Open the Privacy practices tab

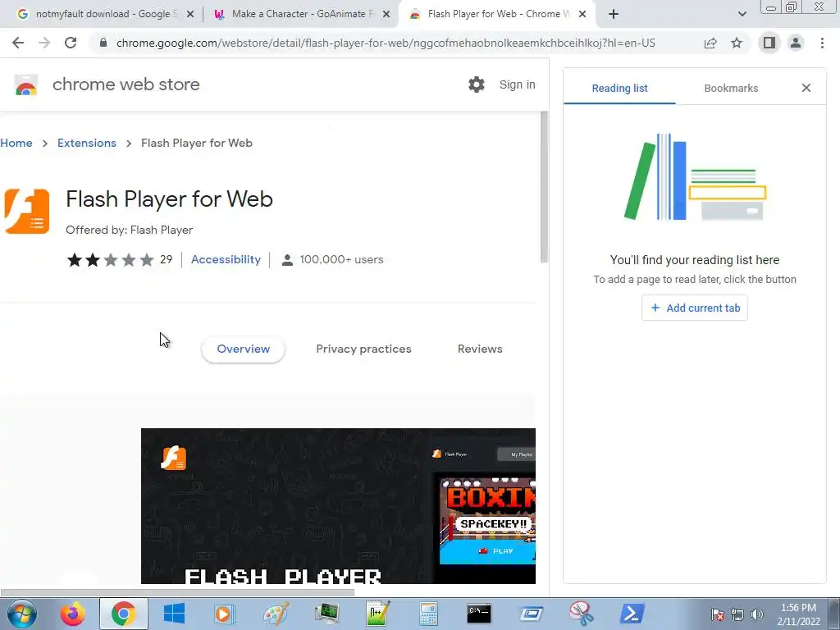[x=363, y=349]
